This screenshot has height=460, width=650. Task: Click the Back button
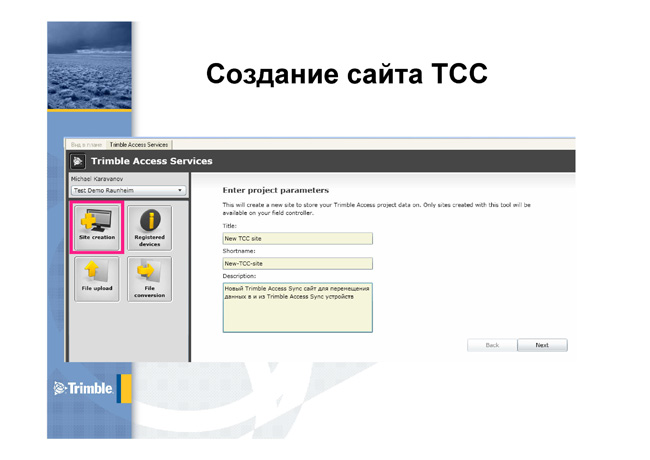click(492, 345)
